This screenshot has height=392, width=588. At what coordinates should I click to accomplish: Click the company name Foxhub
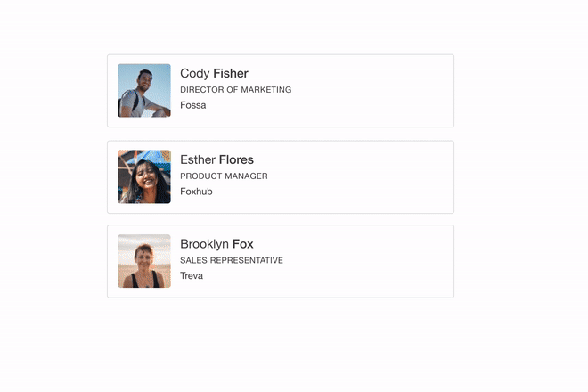tap(196, 192)
